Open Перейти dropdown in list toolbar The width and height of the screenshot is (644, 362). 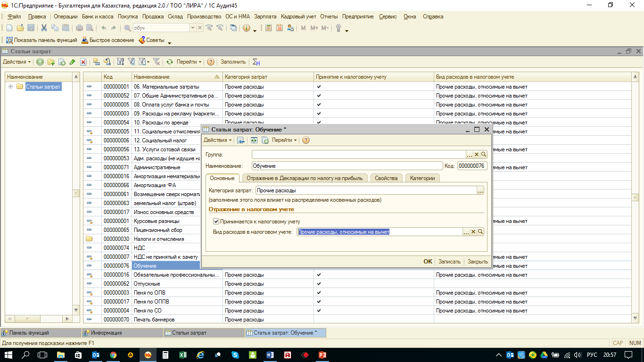pos(189,62)
